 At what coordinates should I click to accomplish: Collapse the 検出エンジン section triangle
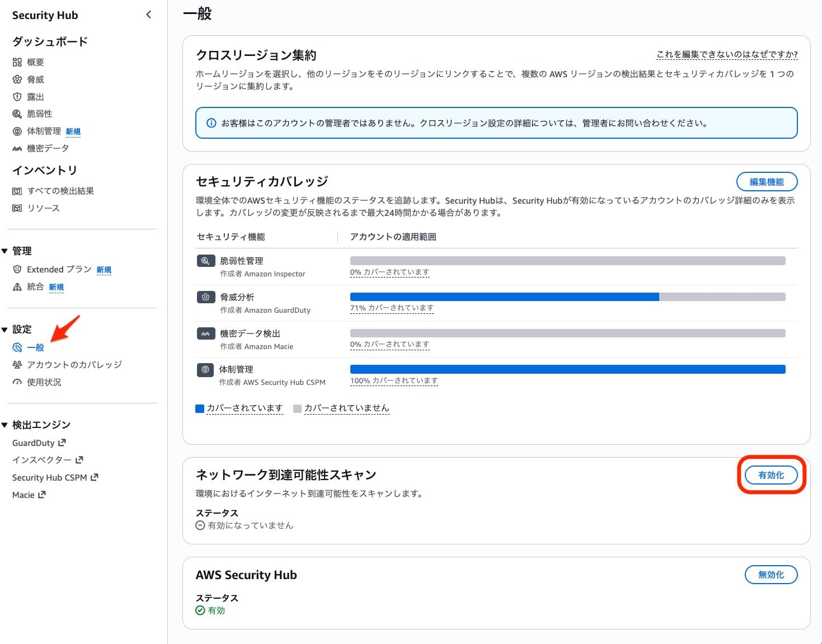tap(4, 425)
